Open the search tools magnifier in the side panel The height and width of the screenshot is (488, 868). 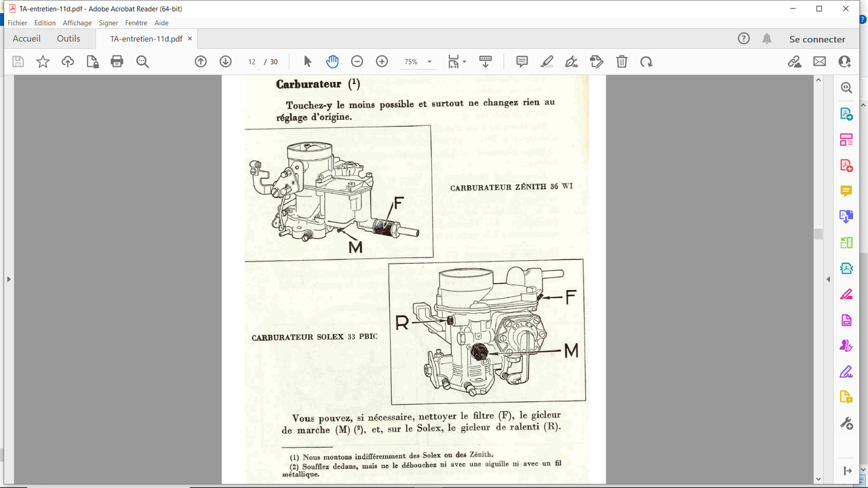tap(846, 87)
